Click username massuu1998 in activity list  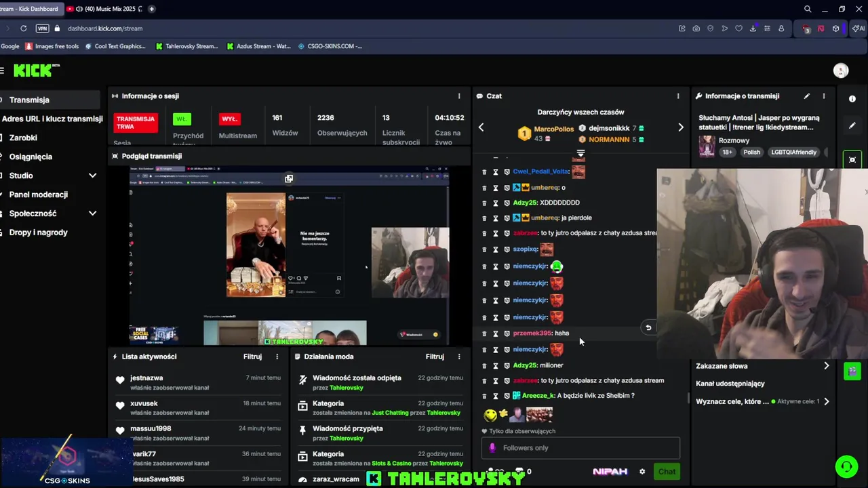(x=151, y=428)
